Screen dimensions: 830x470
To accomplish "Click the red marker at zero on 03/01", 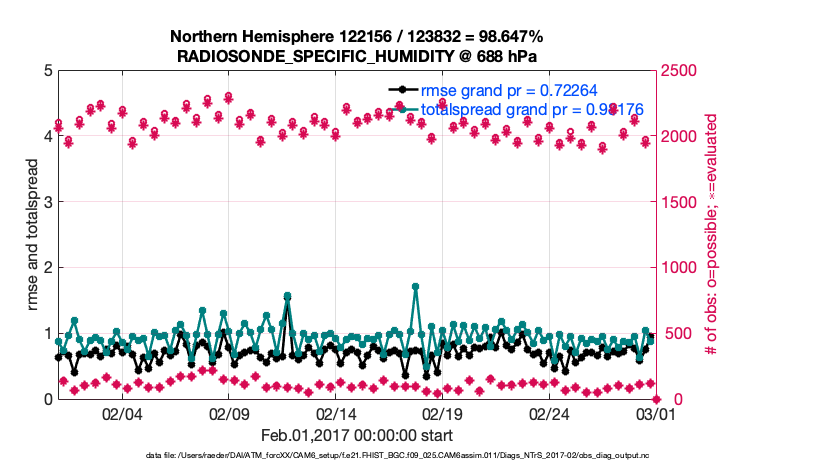I will pyautogui.click(x=657, y=399).
